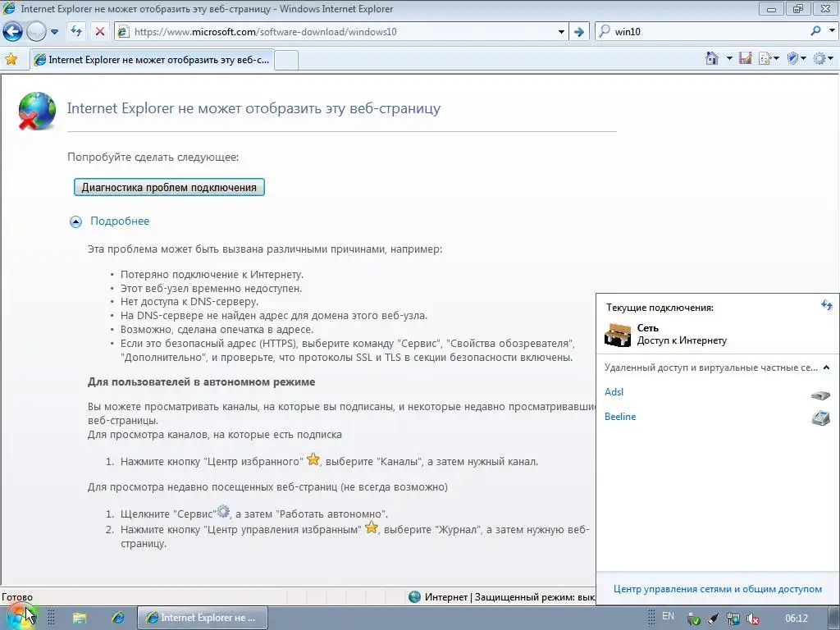Select the Доступ к Интернету status text
Viewport: 840px width, 630px height.
[682, 340]
